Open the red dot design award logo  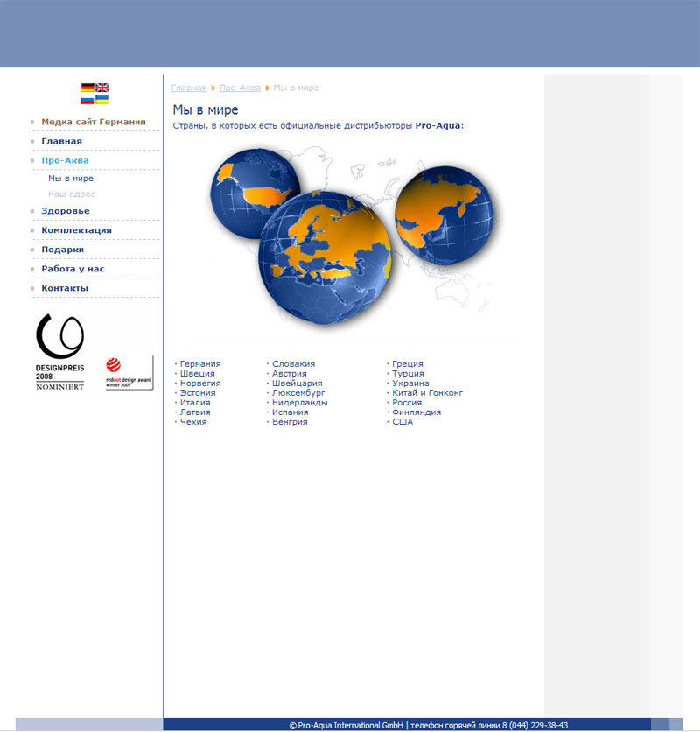[x=129, y=373]
